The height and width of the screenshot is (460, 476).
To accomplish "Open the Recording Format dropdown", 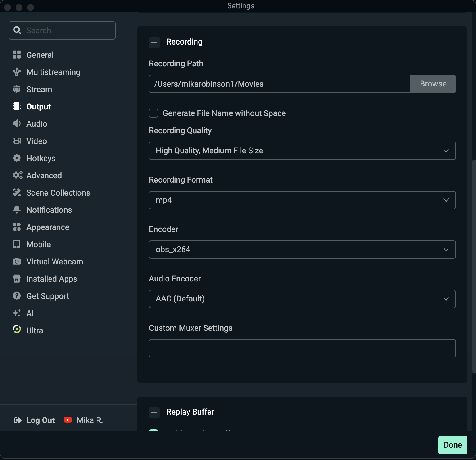I will tap(302, 200).
